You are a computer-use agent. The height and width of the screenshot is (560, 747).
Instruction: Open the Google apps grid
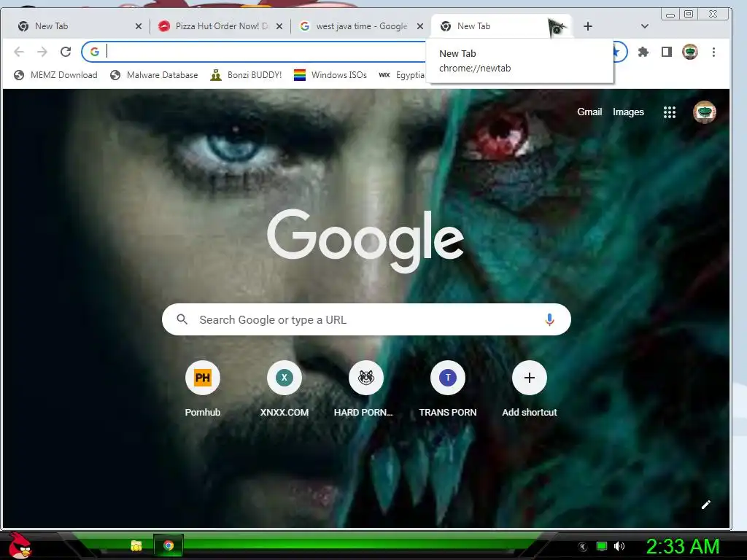[670, 112]
